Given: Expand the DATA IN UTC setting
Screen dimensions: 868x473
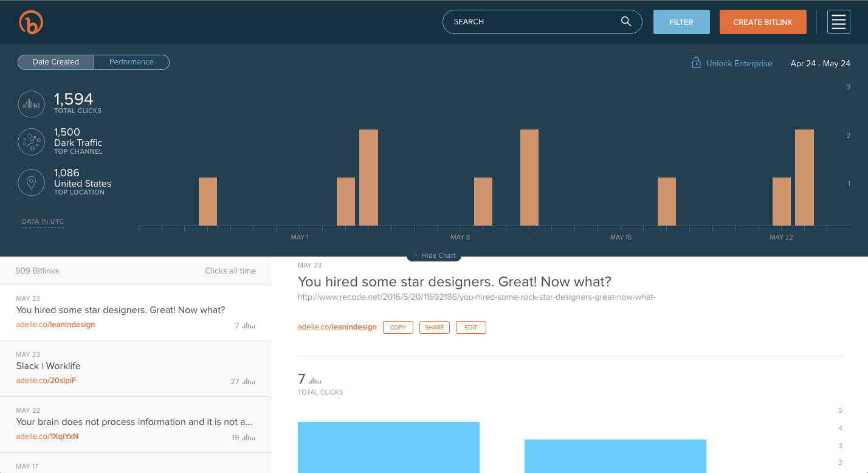Looking at the screenshot, I should 43,221.
